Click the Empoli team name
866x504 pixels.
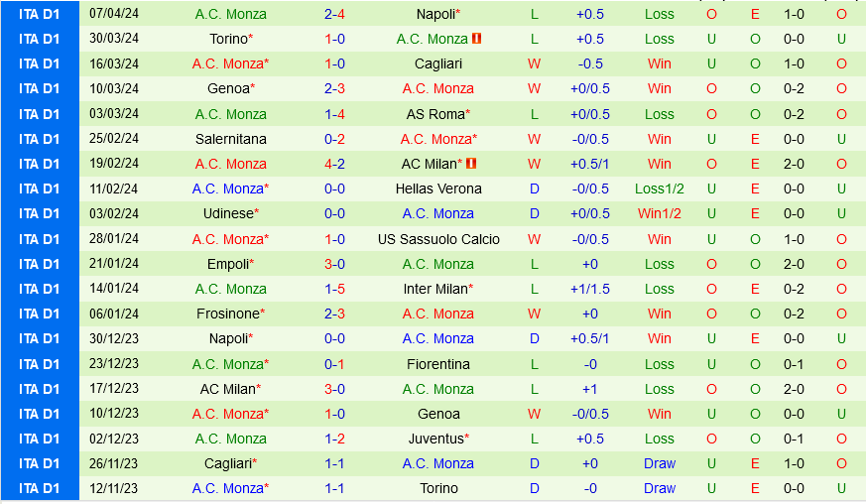228,264
